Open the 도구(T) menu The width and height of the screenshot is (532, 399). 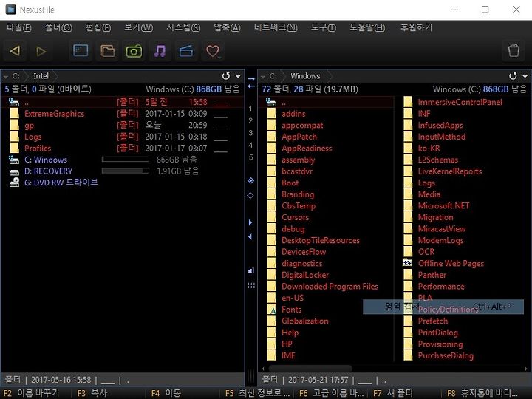point(324,27)
